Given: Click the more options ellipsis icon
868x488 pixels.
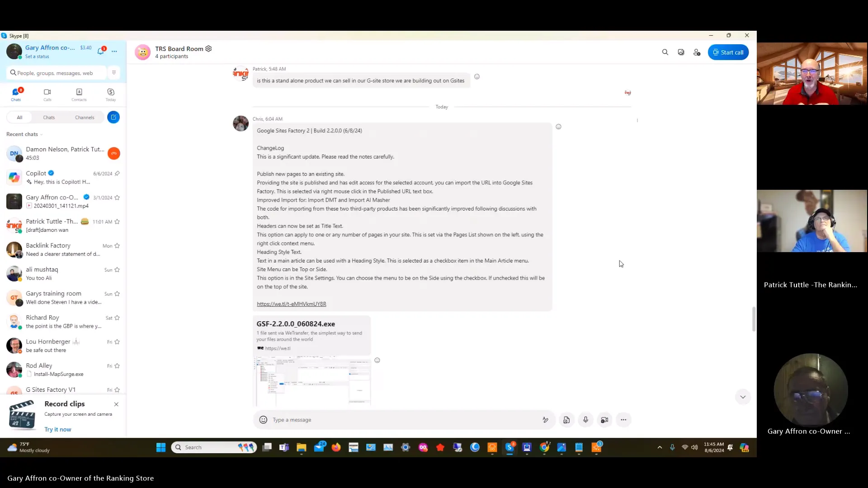Looking at the screenshot, I should (x=623, y=419).
